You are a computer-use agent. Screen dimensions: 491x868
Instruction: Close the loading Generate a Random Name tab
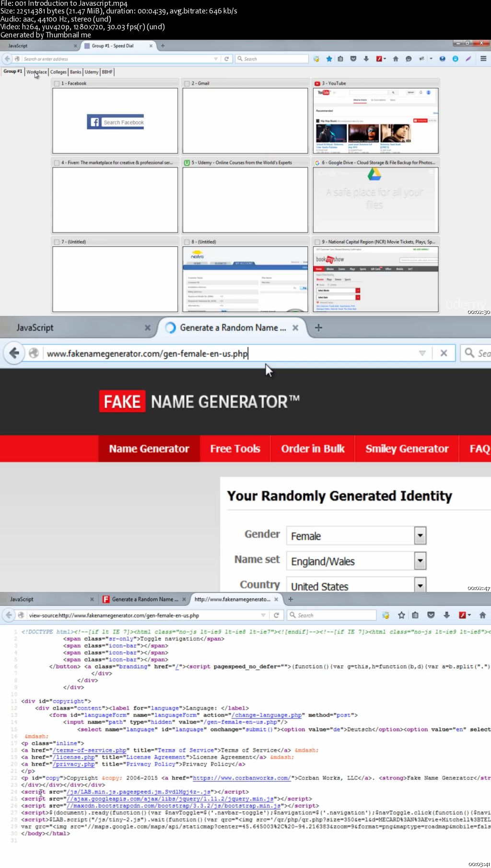click(x=295, y=328)
